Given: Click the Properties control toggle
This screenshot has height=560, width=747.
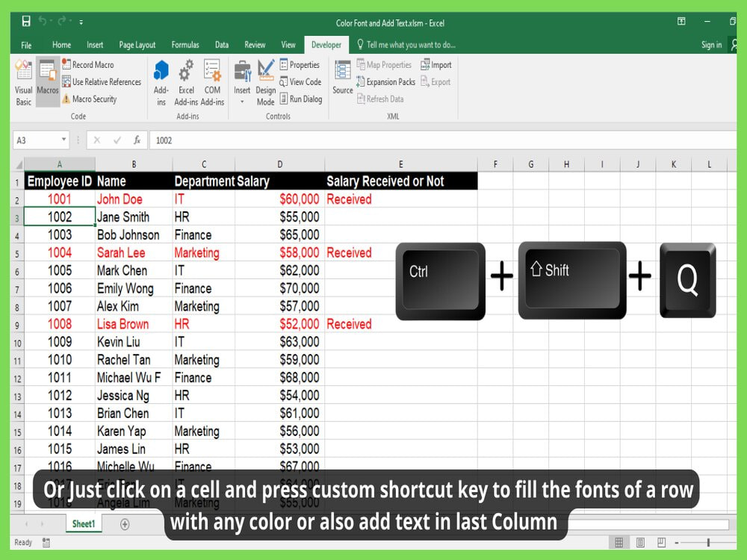Looking at the screenshot, I should click(x=300, y=64).
